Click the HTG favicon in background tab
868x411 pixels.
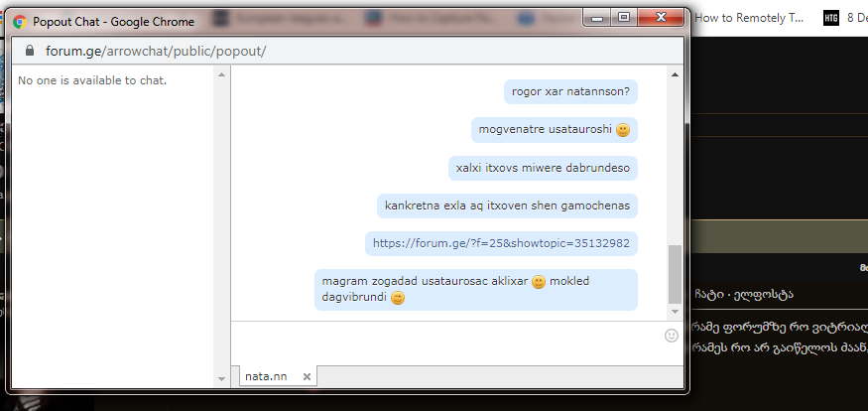831,18
